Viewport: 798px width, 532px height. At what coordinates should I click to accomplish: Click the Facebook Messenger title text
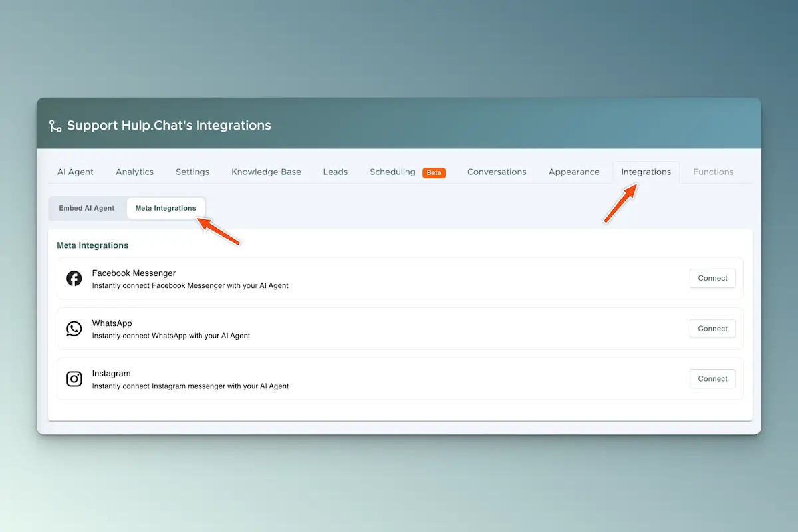click(134, 273)
